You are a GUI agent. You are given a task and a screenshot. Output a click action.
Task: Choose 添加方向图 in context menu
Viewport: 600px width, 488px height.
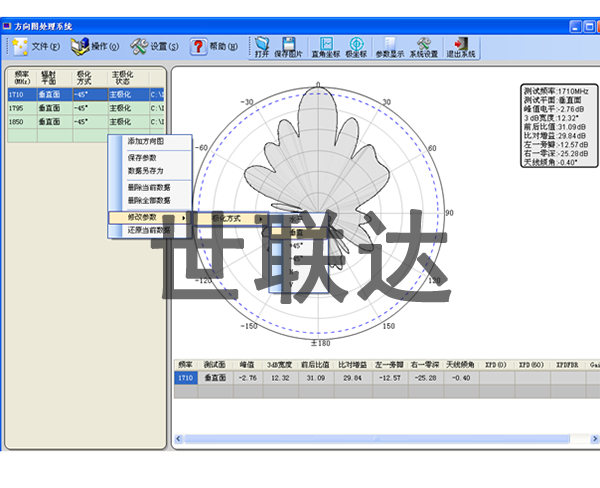145,141
